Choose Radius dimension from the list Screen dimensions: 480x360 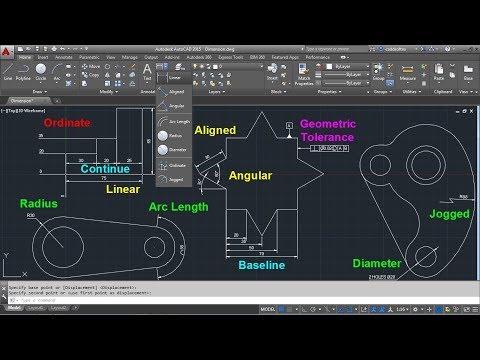174,136
